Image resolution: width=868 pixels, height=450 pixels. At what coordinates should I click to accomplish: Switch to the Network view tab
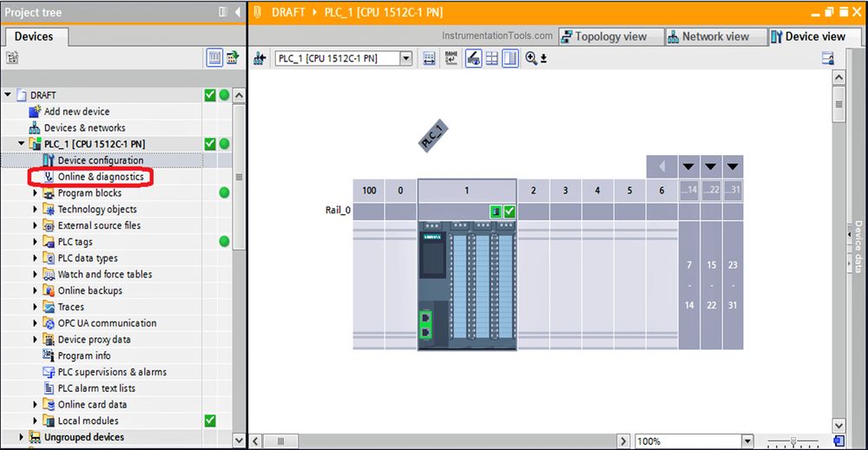click(x=716, y=36)
